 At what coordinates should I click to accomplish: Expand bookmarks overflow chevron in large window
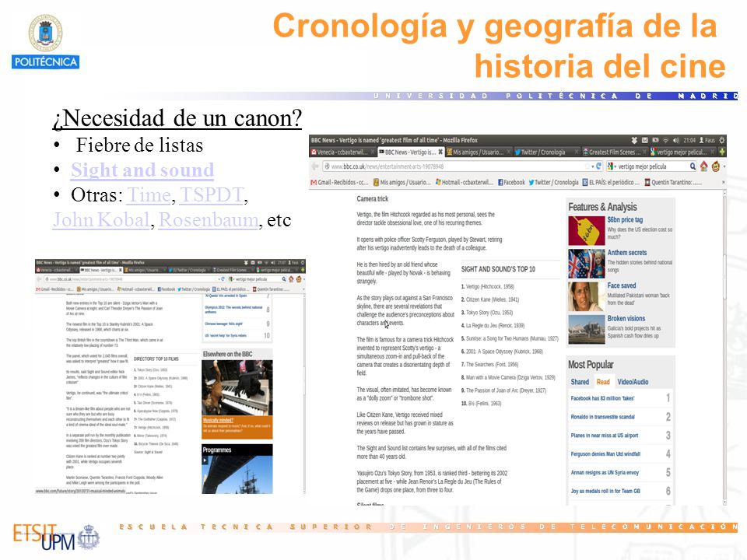pyautogui.click(x=723, y=182)
